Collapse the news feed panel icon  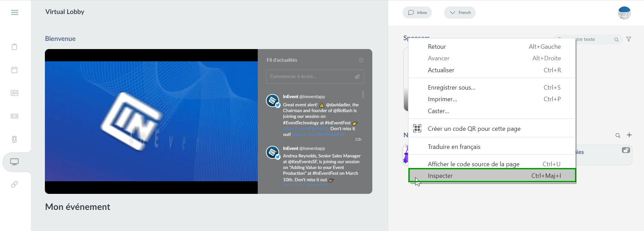pos(361,60)
